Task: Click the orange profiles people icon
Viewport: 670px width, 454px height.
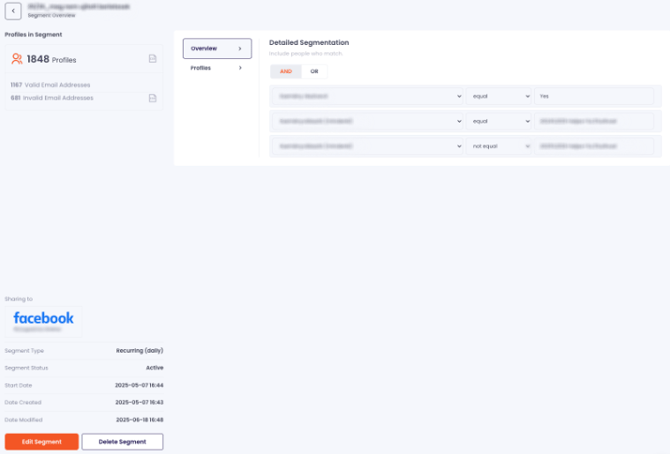Action: 17,59
